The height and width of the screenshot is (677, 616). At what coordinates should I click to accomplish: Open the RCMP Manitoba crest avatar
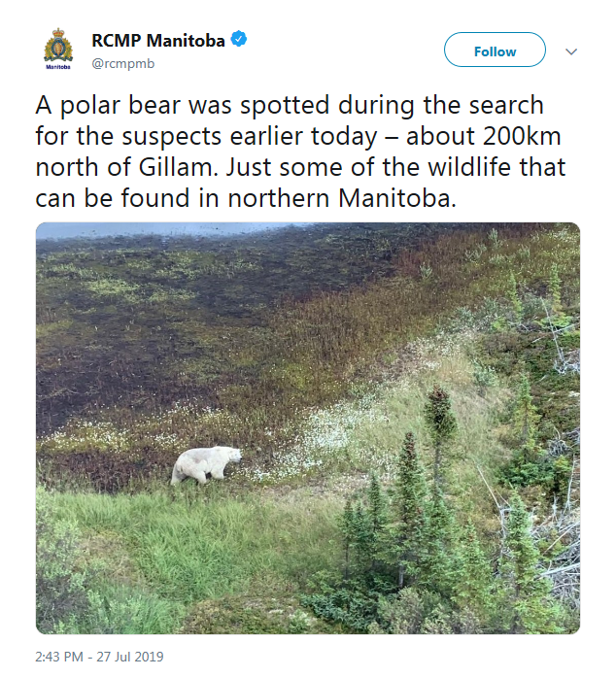click(x=58, y=49)
